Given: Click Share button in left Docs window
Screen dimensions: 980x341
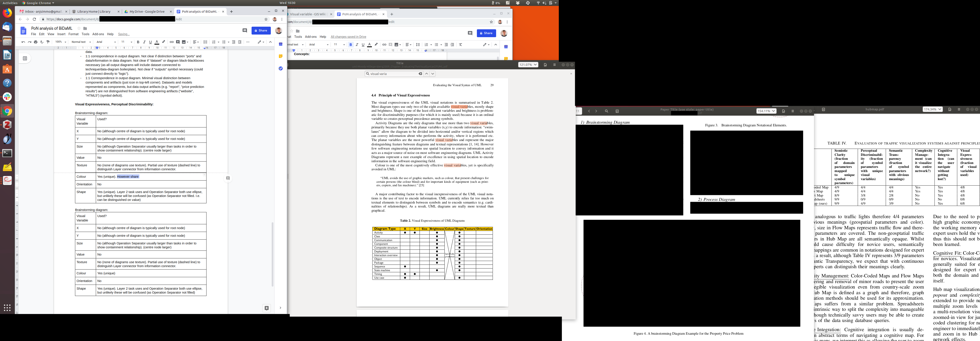Looking at the screenshot, I should 261,30.
